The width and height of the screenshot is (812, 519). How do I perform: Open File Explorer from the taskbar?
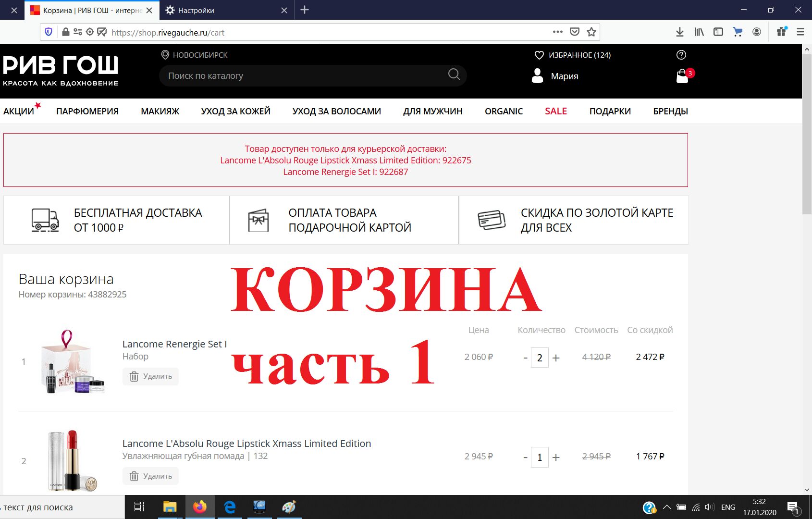[170, 507]
